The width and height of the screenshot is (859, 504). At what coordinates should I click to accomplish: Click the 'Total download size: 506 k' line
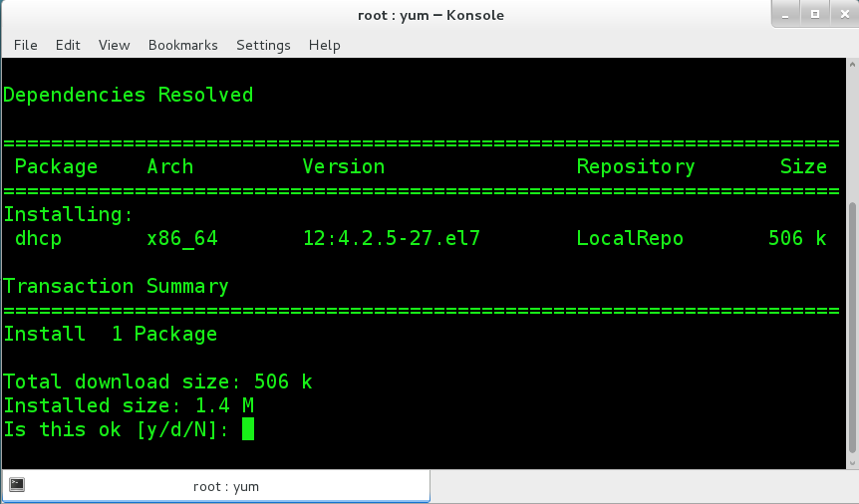tap(157, 381)
